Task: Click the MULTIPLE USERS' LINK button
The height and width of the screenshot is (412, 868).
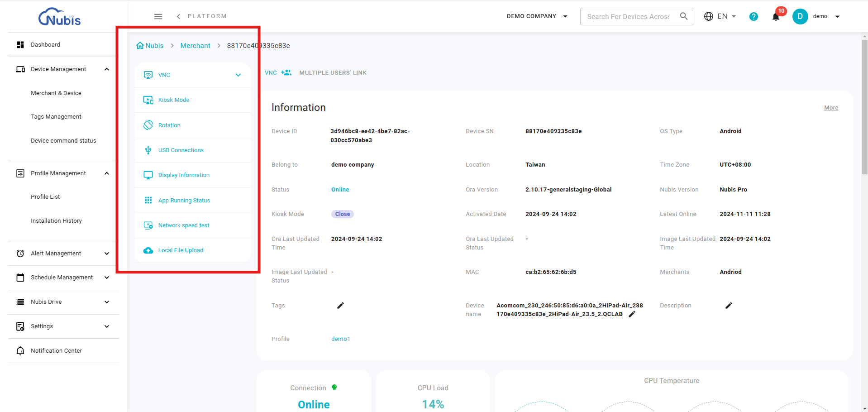Action: point(333,73)
